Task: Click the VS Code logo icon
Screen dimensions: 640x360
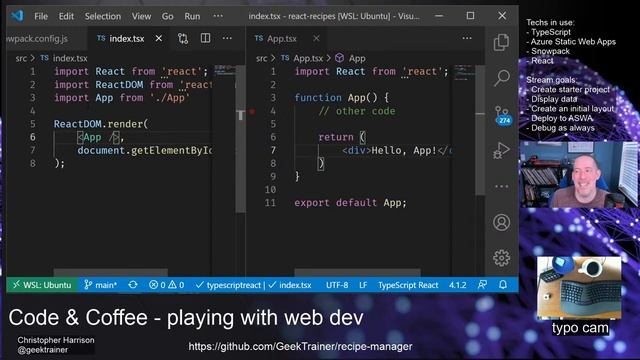Action: [17, 16]
